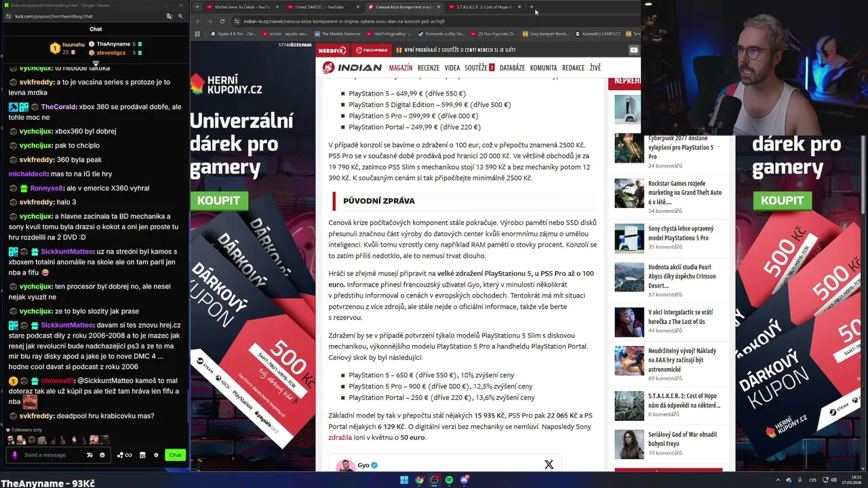The height and width of the screenshot is (488, 868).
Task: Open chat settings gear icon
Action: tap(156, 455)
